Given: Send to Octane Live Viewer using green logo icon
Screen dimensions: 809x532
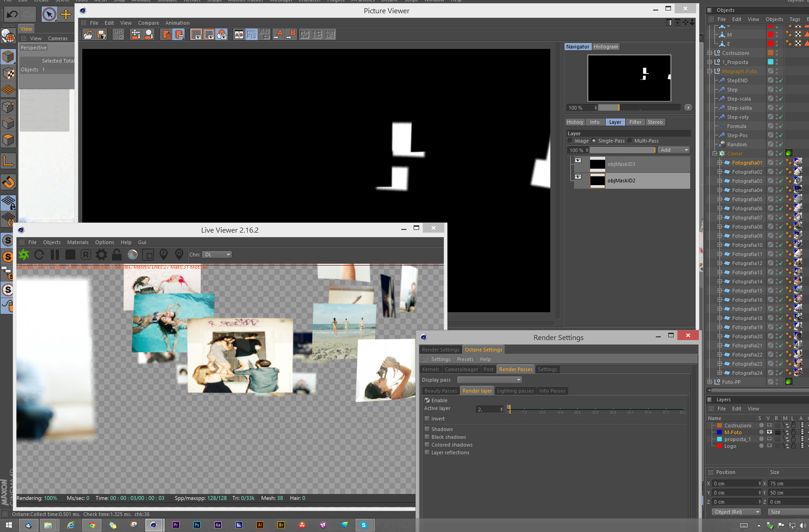Looking at the screenshot, I should pyautogui.click(x=24, y=255).
